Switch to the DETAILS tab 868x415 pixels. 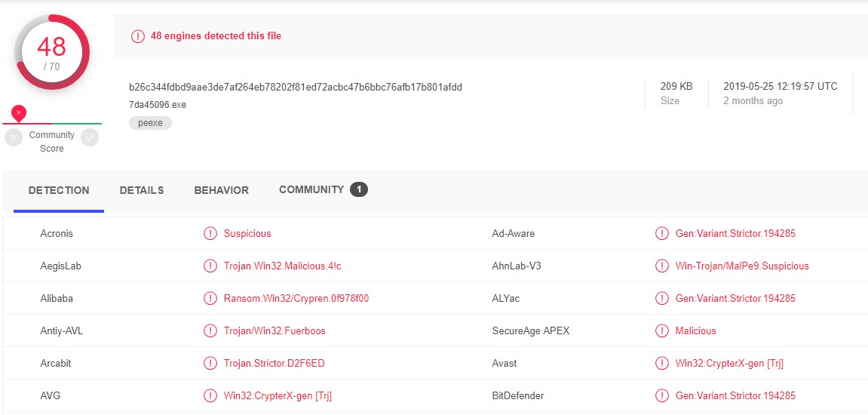tap(142, 190)
